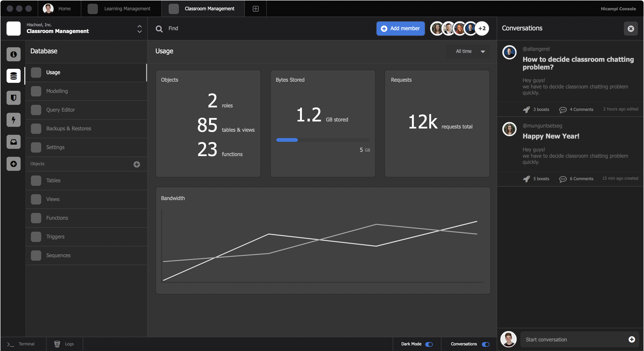Toggle the Conversations switch in bottom bar

tap(485, 344)
